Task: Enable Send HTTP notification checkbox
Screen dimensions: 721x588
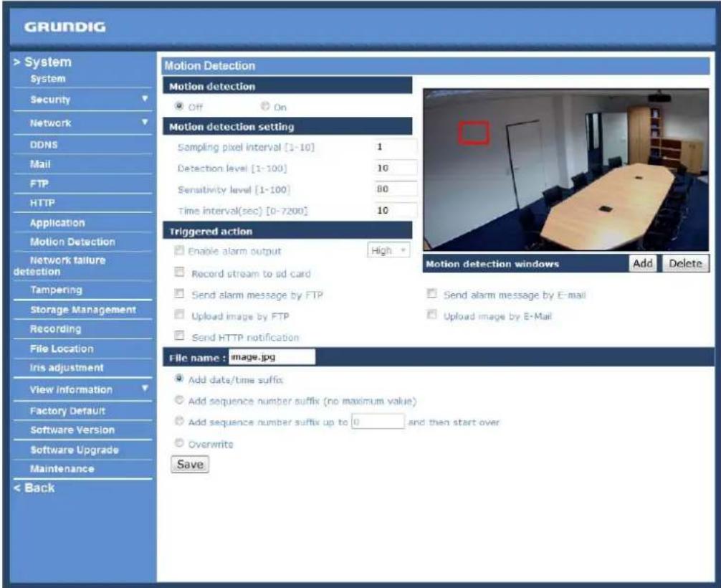Action: [179, 336]
